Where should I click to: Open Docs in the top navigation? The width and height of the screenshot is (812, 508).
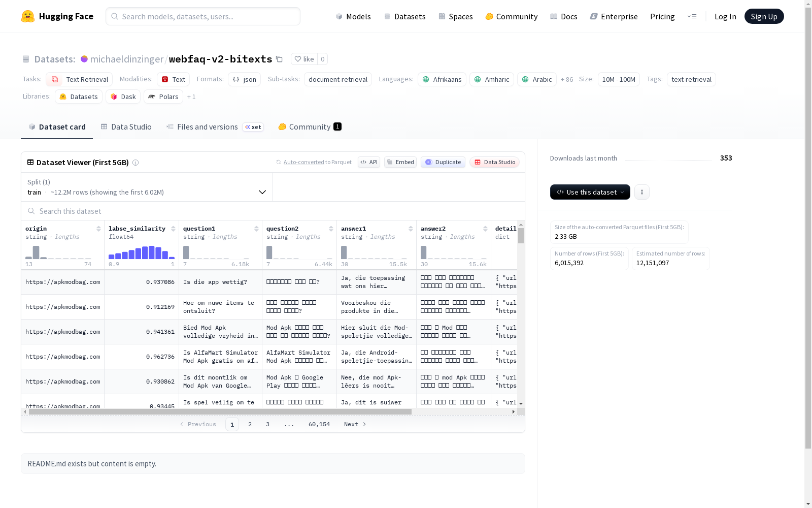pos(564,16)
